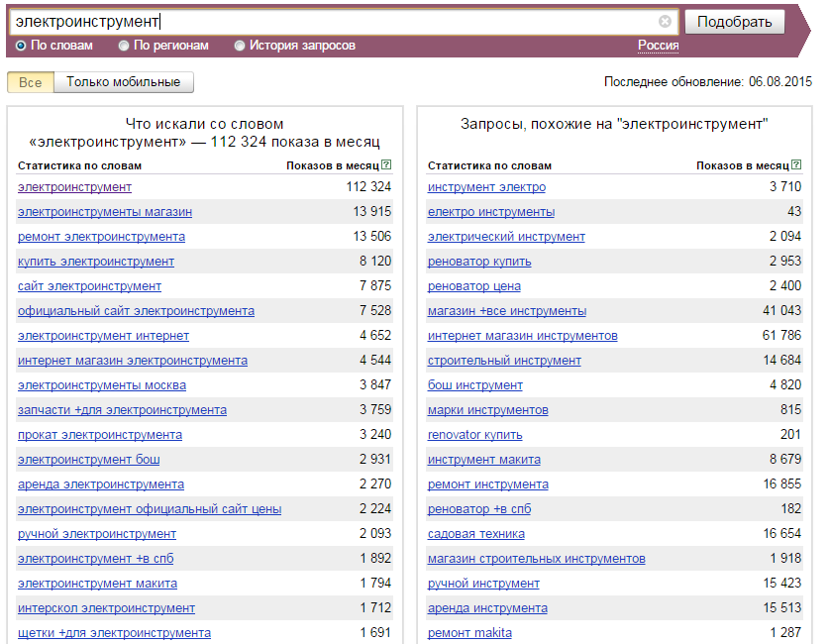Switch to the 'Все' tab
The height and width of the screenshot is (644, 829).
pos(30,82)
